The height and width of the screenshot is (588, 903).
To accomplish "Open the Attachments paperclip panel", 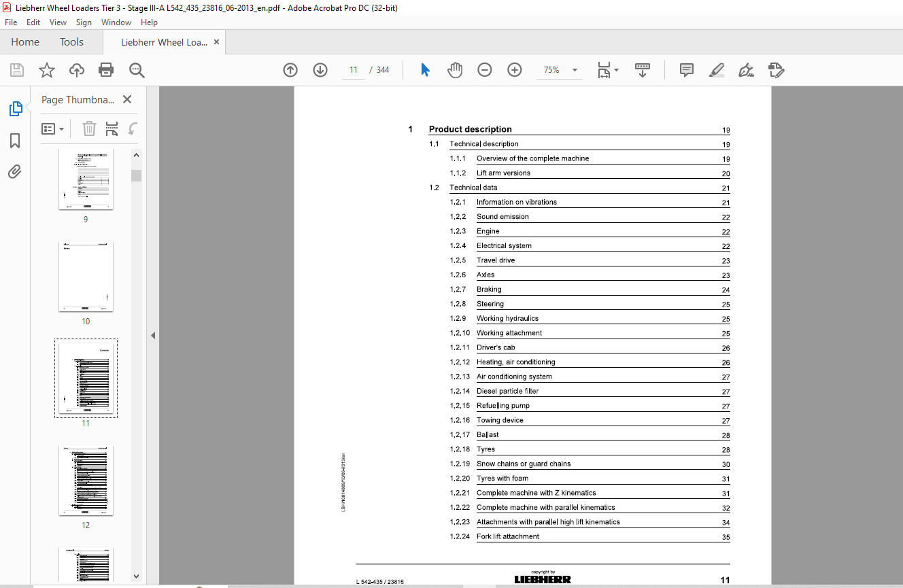I will pos(15,171).
